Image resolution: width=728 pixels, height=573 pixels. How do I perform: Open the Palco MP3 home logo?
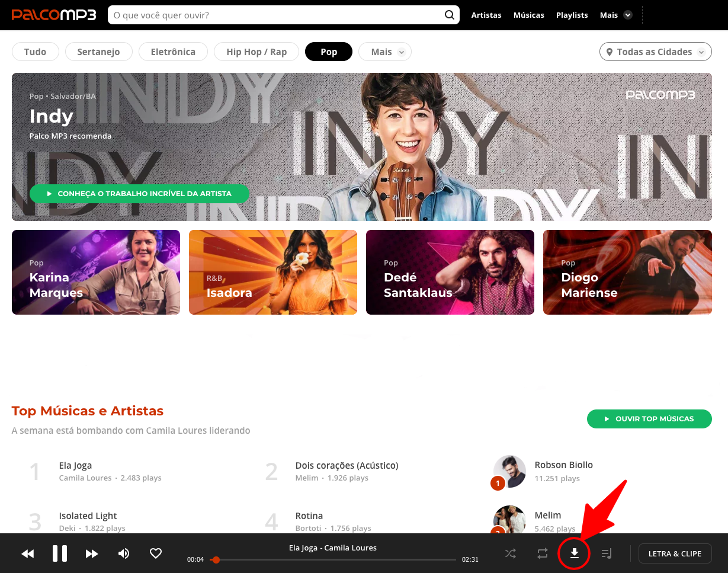click(x=53, y=14)
